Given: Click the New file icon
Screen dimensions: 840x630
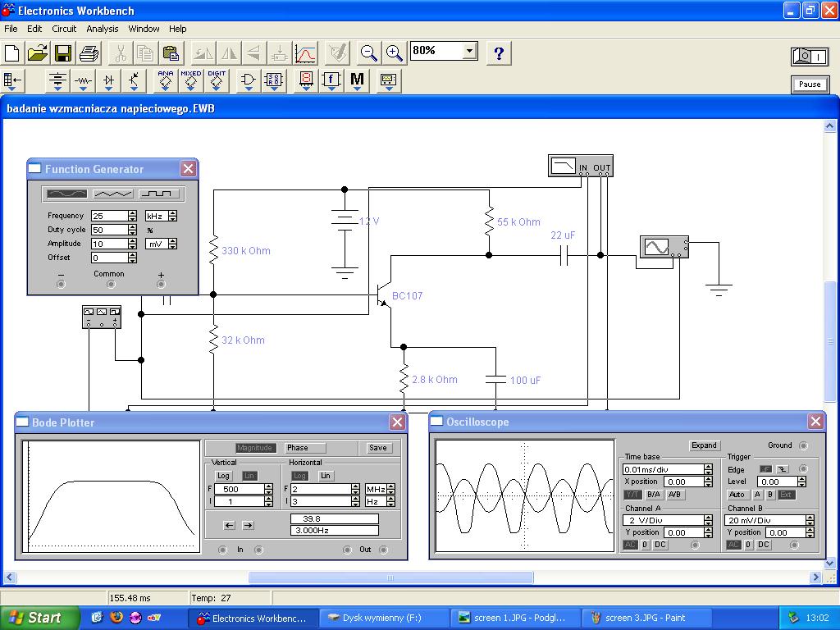Looking at the screenshot, I should click(x=11, y=53).
